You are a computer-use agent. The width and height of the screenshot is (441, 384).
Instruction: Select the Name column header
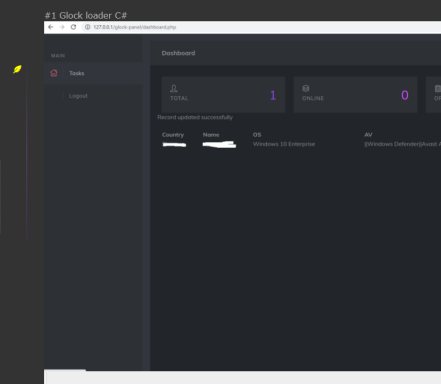(x=211, y=135)
